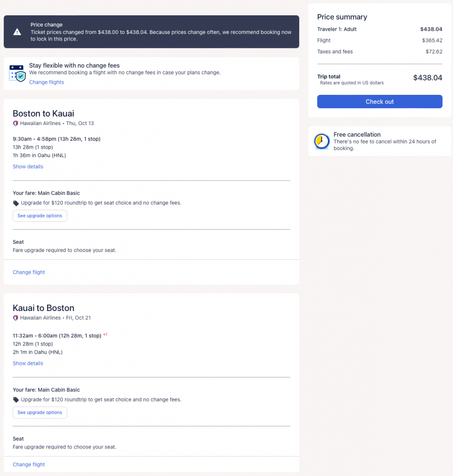Click Hawaiian Airlines logo under Kauai to Boston

point(15,318)
